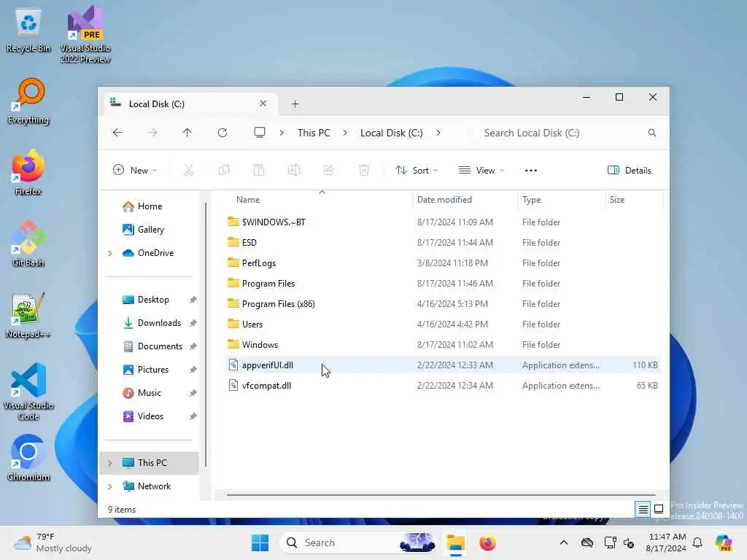Sort by Date modified column header
The width and height of the screenshot is (747, 560).
coord(444,200)
